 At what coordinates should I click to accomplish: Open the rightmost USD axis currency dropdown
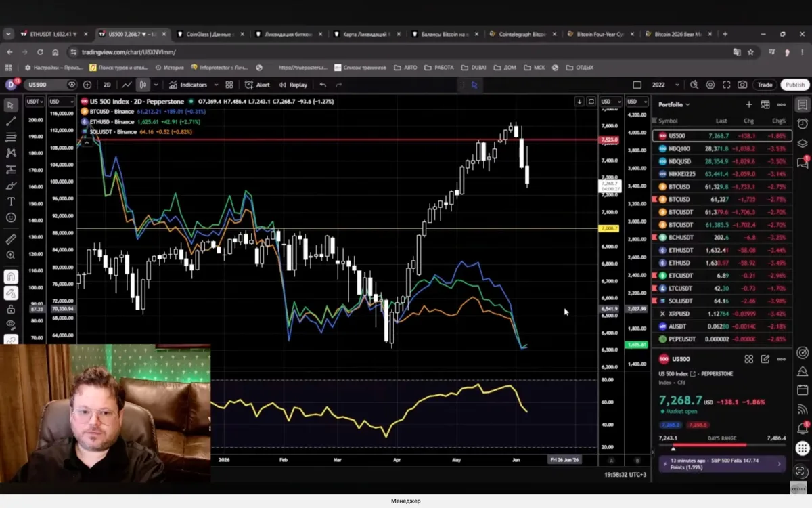(636, 102)
